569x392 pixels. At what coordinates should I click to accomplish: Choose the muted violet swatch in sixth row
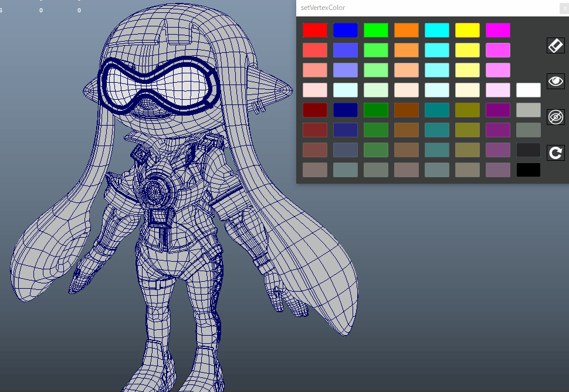point(498,130)
